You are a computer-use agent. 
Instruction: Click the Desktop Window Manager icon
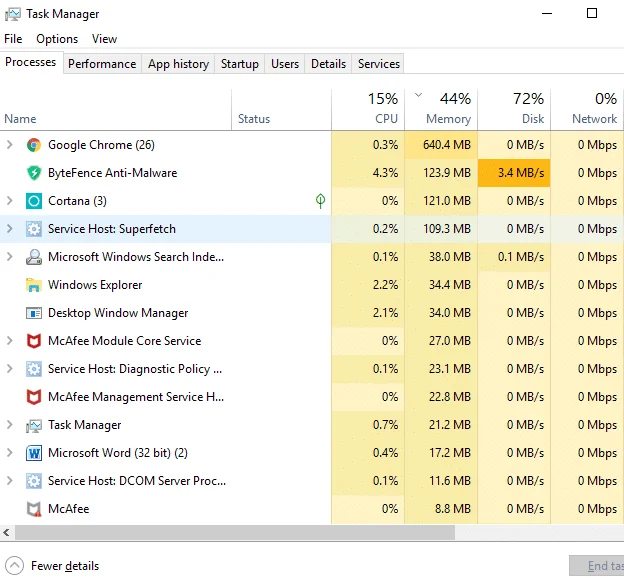[34, 313]
